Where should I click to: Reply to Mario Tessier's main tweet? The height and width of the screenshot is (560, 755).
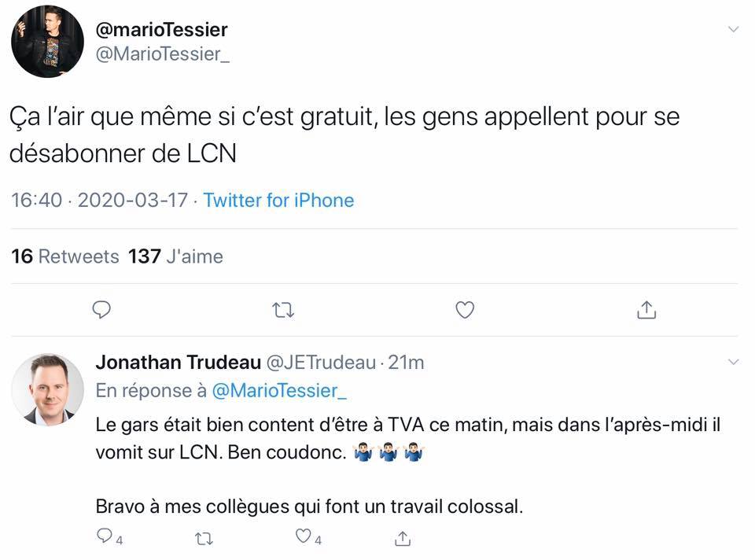(101, 310)
